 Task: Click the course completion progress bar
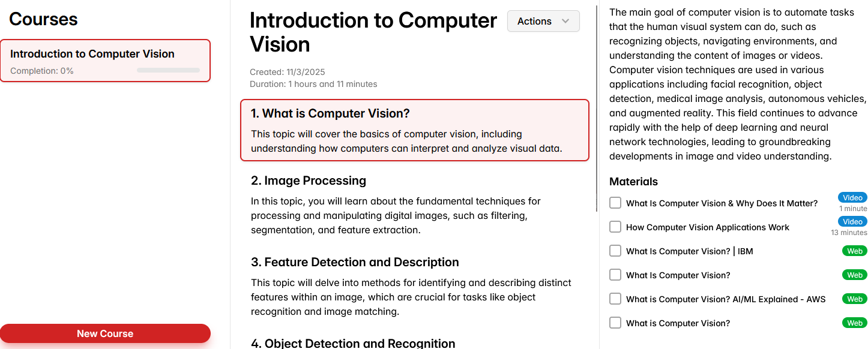[168, 71]
